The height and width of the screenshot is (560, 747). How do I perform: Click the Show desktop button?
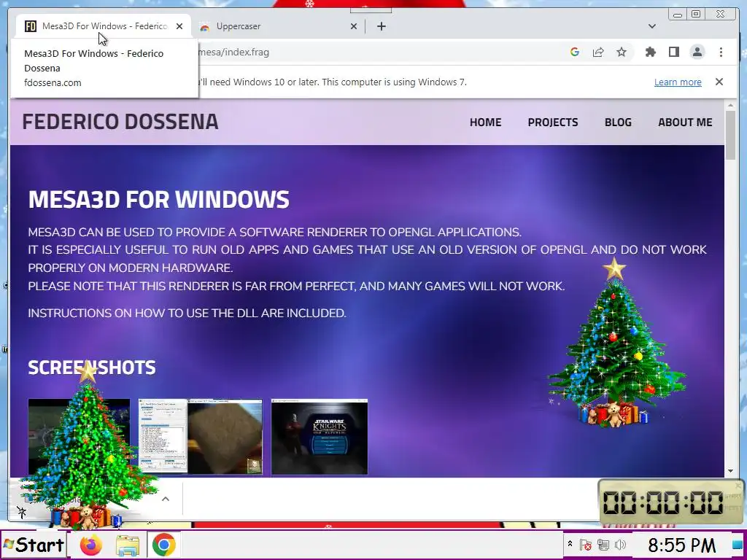click(x=738, y=545)
